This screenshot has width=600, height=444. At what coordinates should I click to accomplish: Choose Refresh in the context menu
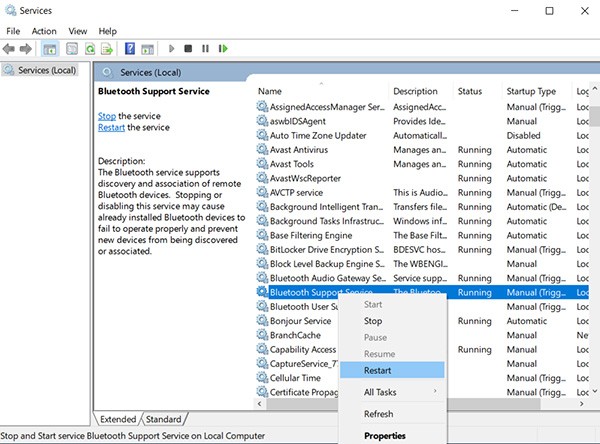click(x=392, y=414)
